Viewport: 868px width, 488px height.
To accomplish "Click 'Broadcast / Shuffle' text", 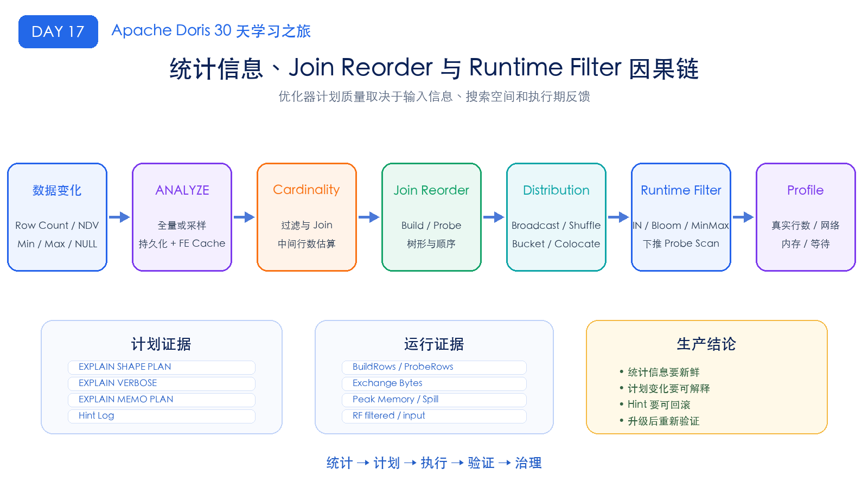I will tap(556, 225).
